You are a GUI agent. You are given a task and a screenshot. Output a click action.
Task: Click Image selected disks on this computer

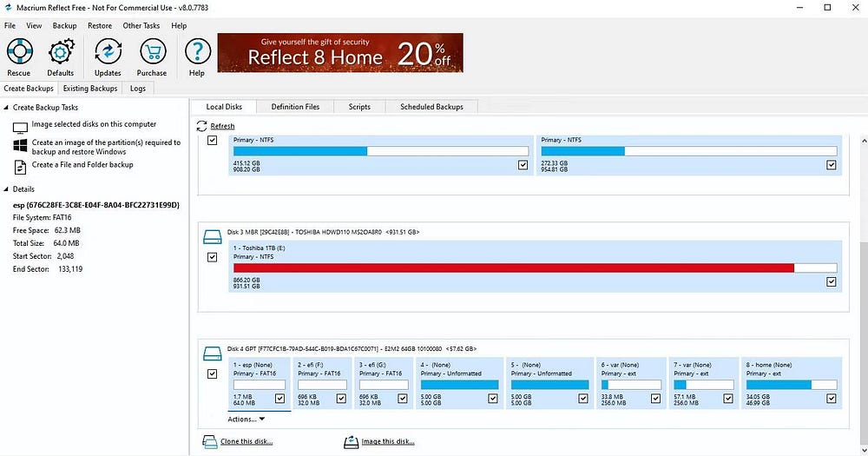coord(94,124)
